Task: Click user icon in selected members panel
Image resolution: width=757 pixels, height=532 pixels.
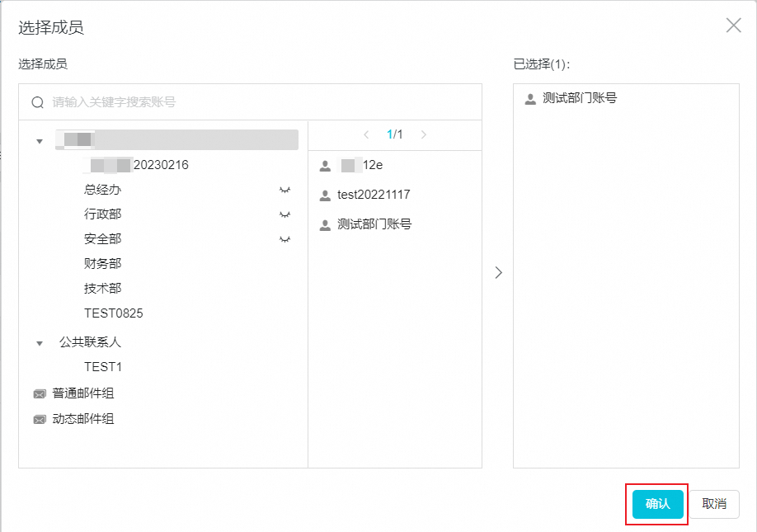Action: coord(530,99)
